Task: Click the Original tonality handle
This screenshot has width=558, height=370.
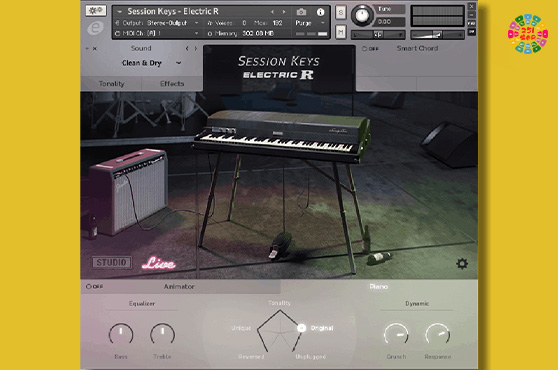Action: click(x=301, y=328)
